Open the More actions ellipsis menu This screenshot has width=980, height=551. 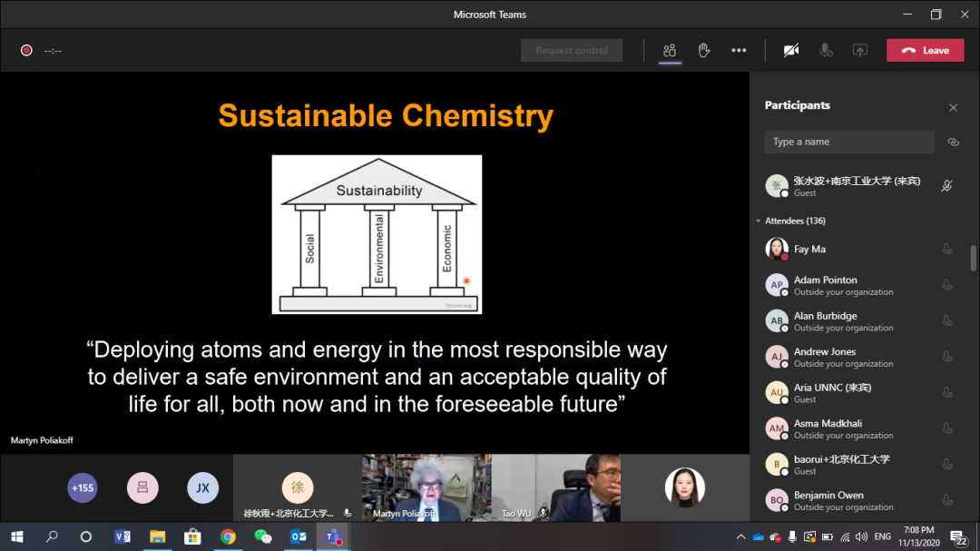click(x=739, y=51)
